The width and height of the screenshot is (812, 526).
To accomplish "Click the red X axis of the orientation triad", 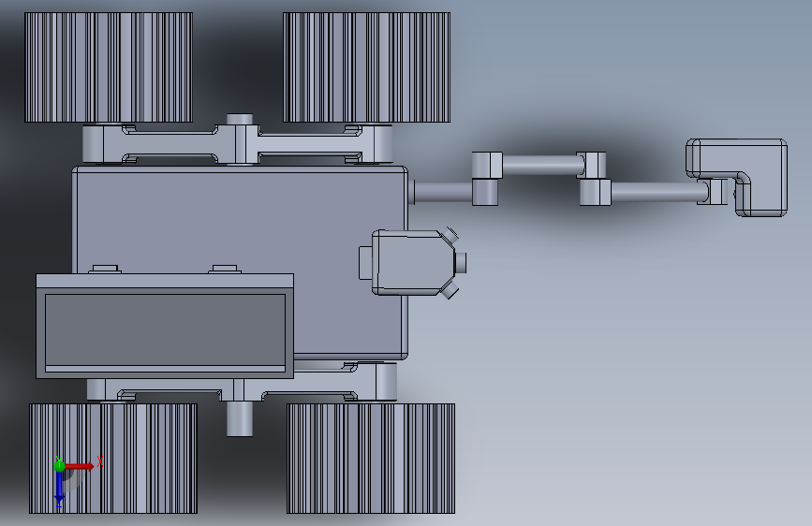I will 79,466.
